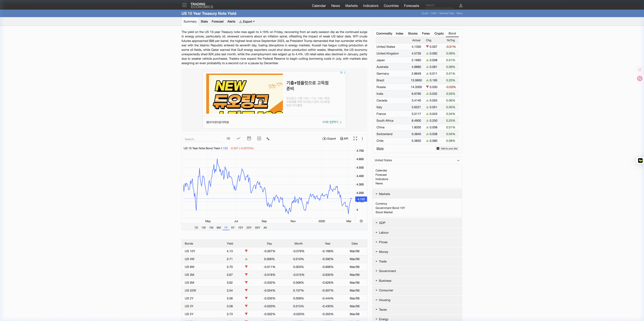The height and width of the screenshot is (321, 644).
Task: Open the hamburger menu beside the logo
Action: pyautogui.click(x=184, y=5)
